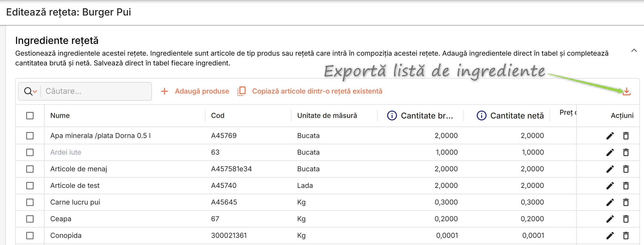The width and height of the screenshot is (644, 245).
Task: Edit the Carne lucru pui ingredient
Action: pyautogui.click(x=610, y=202)
